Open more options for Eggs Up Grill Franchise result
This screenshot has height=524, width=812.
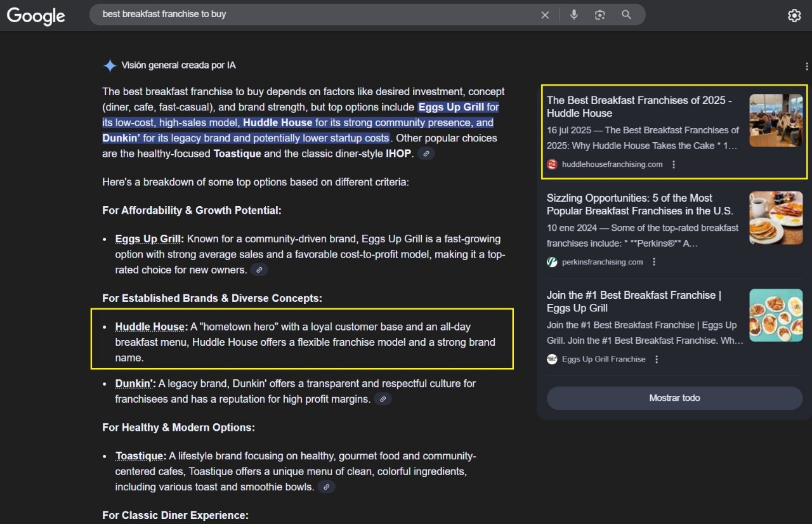[657, 359]
